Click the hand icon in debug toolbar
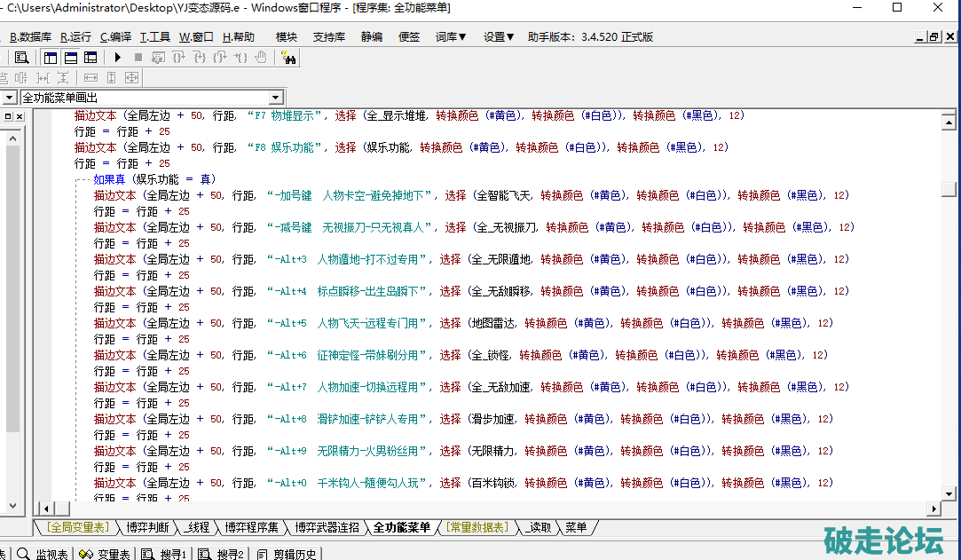 (261, 58)
